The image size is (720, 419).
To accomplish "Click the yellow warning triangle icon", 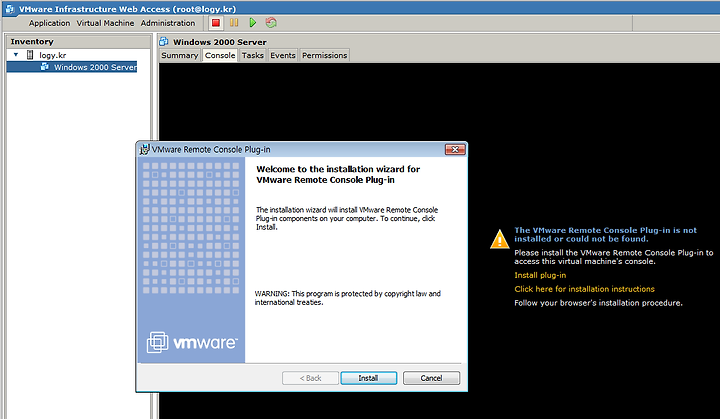I will [500, 239].
